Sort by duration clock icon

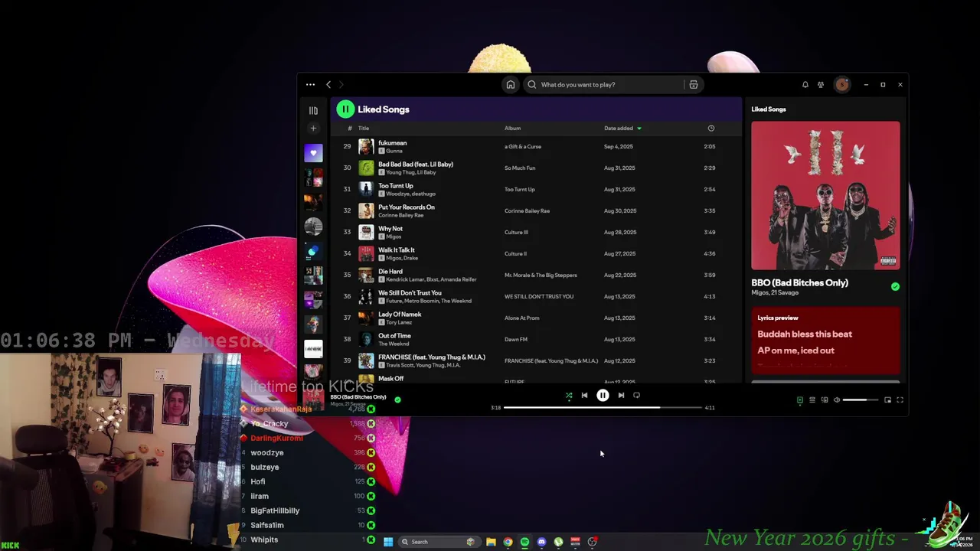(711, 129)
